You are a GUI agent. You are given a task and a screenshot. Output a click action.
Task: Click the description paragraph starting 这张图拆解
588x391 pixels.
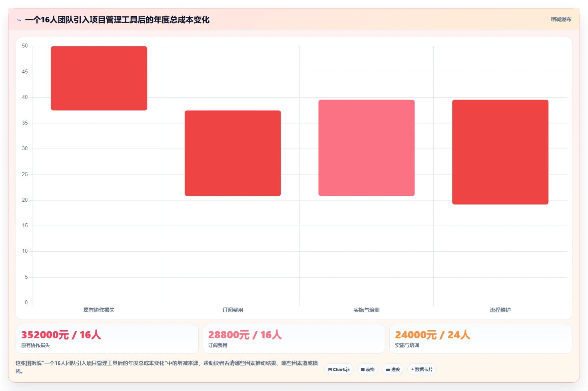[x=167, y=367]
